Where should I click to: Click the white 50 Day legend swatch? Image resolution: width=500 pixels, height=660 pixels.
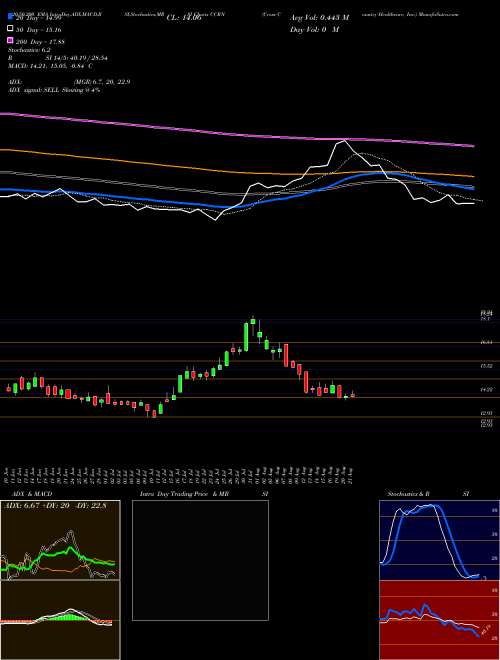click(10, 29)
